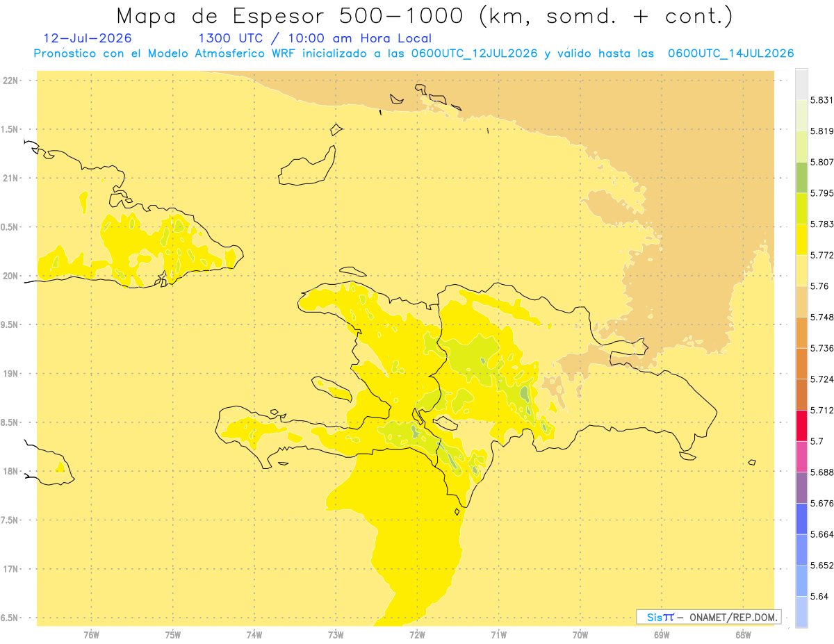Click the color bar value '5.831'
The width and height of the screenshot is (834, 644).
tap(821, 100)
